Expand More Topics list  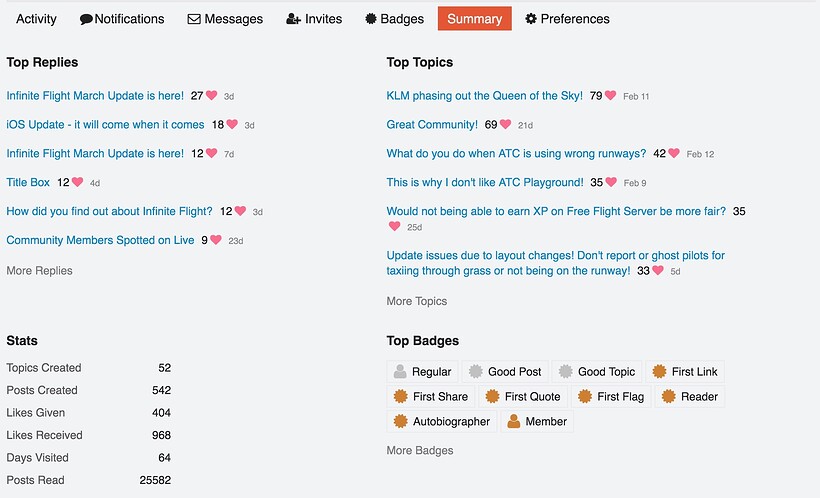tap(416, 301)
